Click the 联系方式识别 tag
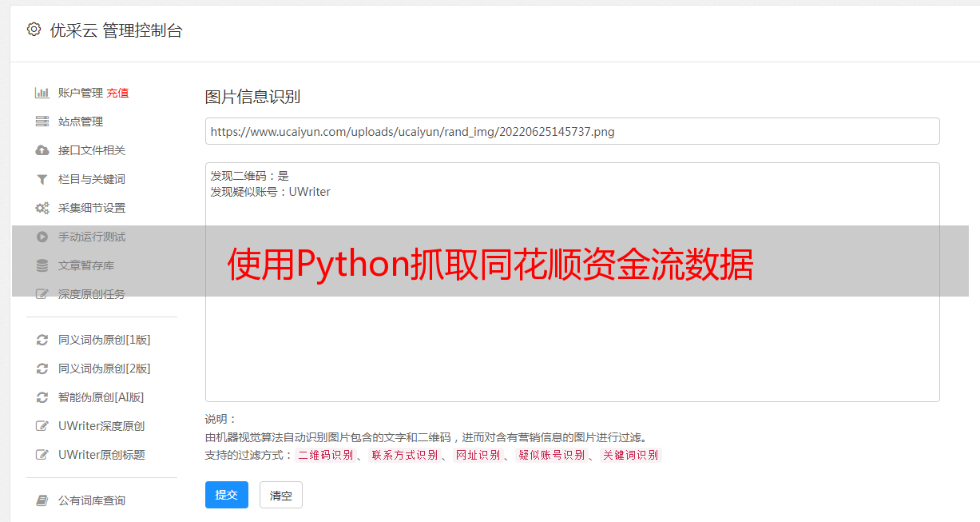 [x=404, y=455]
